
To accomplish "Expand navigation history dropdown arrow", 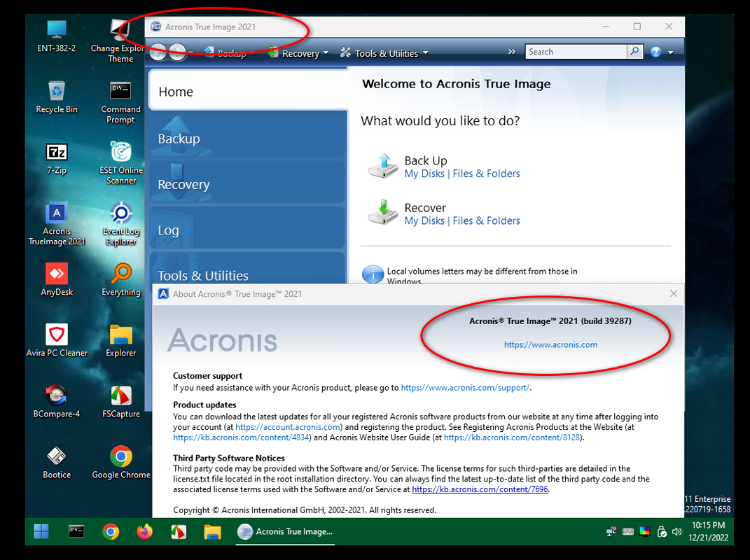I will (191, 52).
